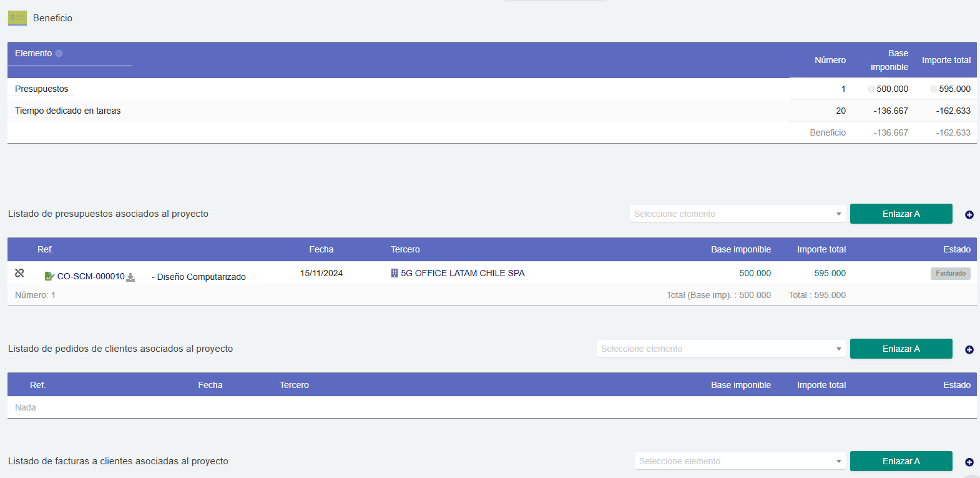Sort presupuestos table by Fecha column
This screenshot has width=980, height=478.
[321, 249]
